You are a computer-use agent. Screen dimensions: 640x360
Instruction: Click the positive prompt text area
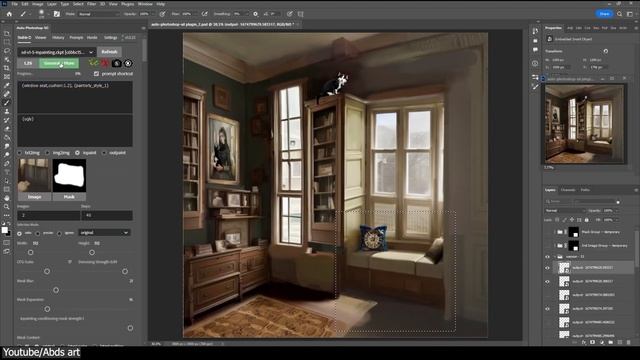click(75, 97)
